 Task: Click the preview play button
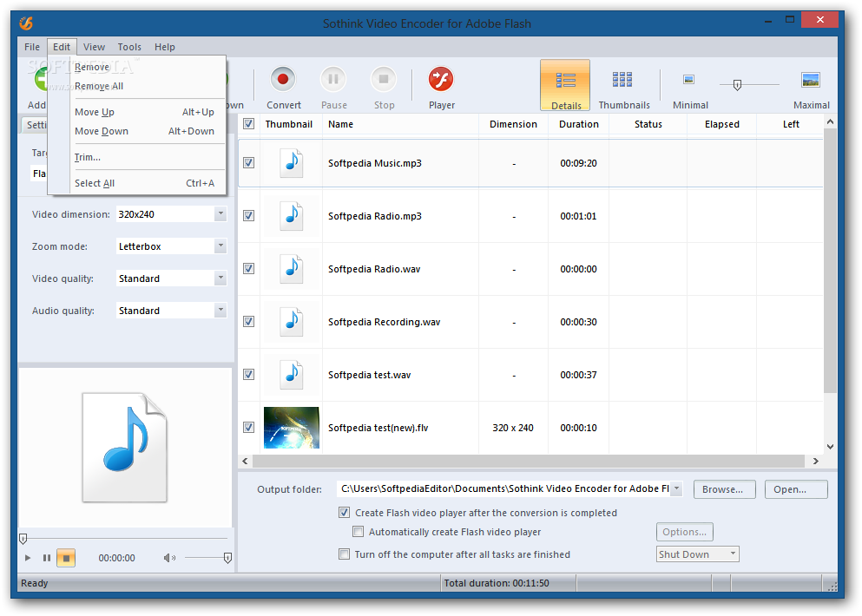[x=28, y=558]
